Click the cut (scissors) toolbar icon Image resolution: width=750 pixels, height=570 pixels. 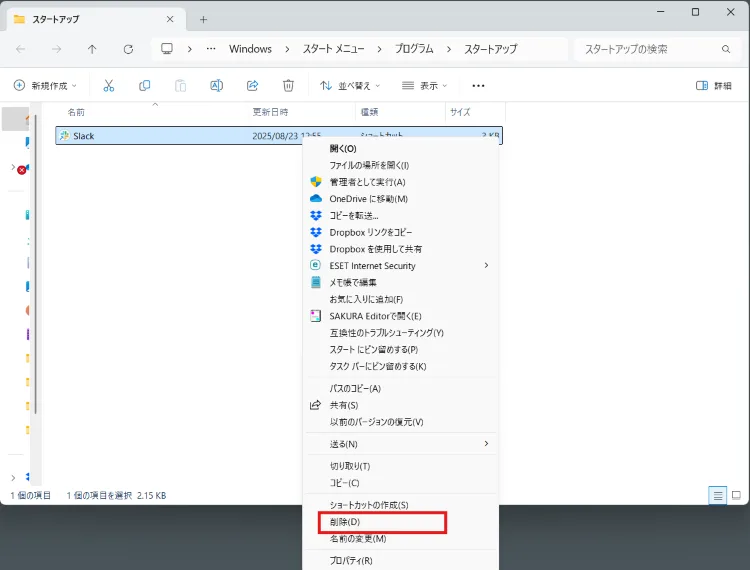[109, 86]
